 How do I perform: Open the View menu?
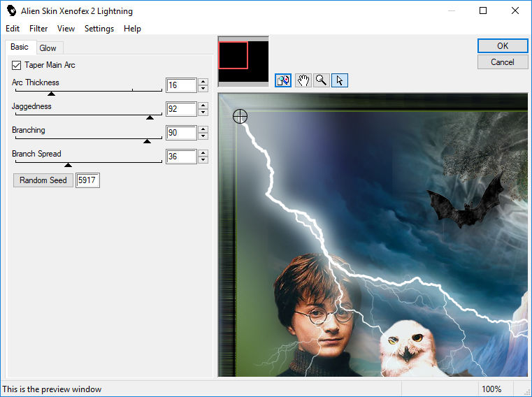[x=66, y=29]
